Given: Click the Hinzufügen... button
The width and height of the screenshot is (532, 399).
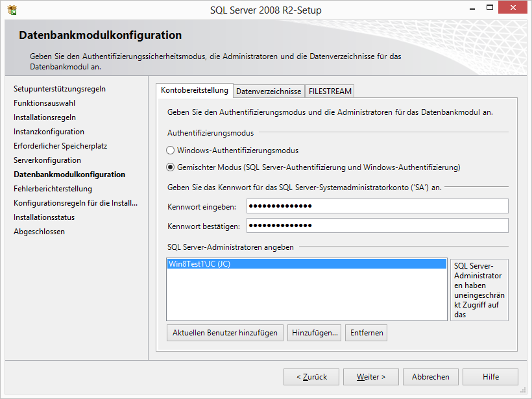Looking at the screenshot, I should pos(315,333).
